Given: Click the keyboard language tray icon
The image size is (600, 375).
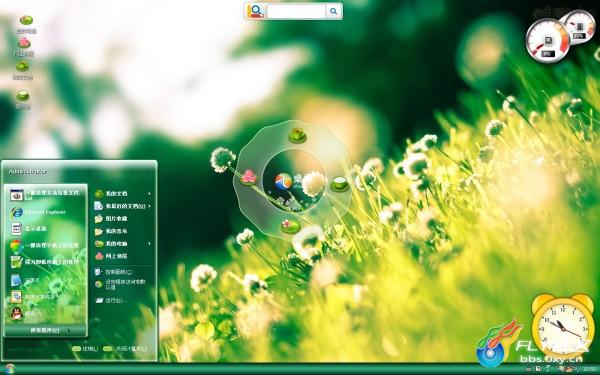Looking at the screenshot, I should pos(528,370).
